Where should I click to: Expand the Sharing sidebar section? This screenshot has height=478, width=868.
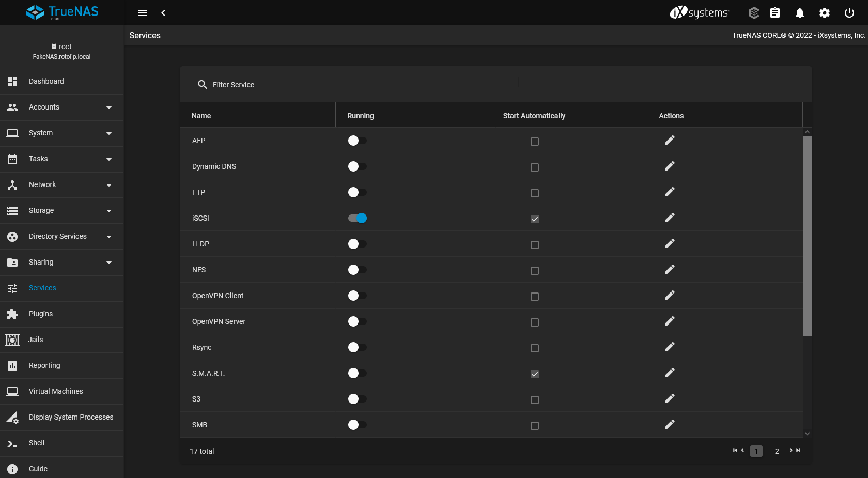pos(62,262)
